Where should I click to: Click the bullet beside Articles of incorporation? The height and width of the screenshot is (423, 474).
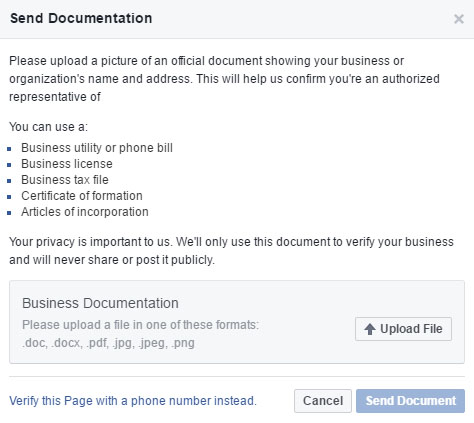(9, 213)
